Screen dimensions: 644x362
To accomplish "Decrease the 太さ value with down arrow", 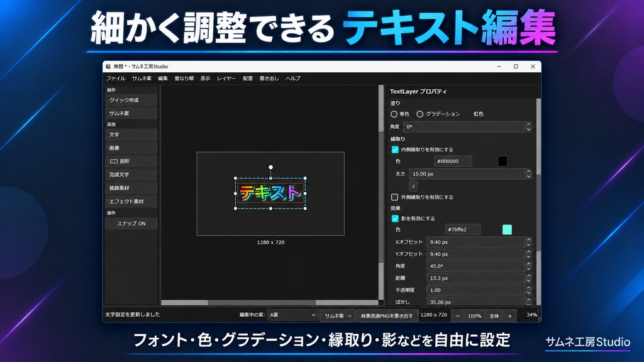I will [528, 177].
